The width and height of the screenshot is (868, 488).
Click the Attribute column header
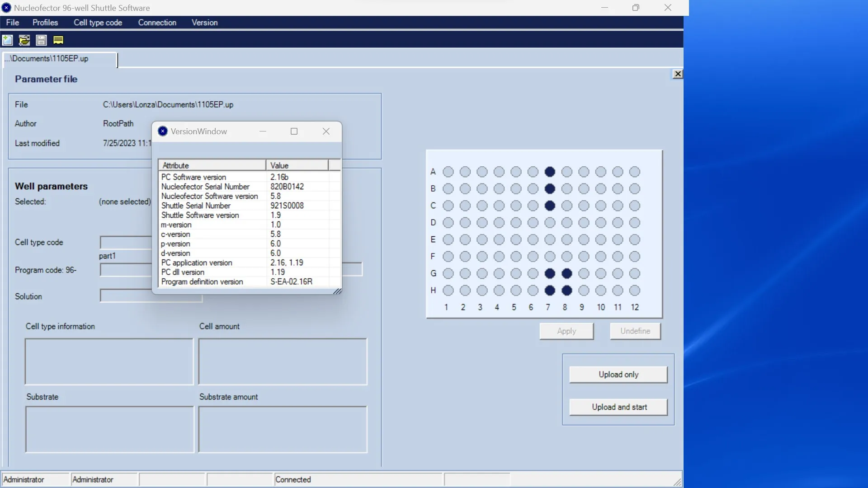click(212, 165)
